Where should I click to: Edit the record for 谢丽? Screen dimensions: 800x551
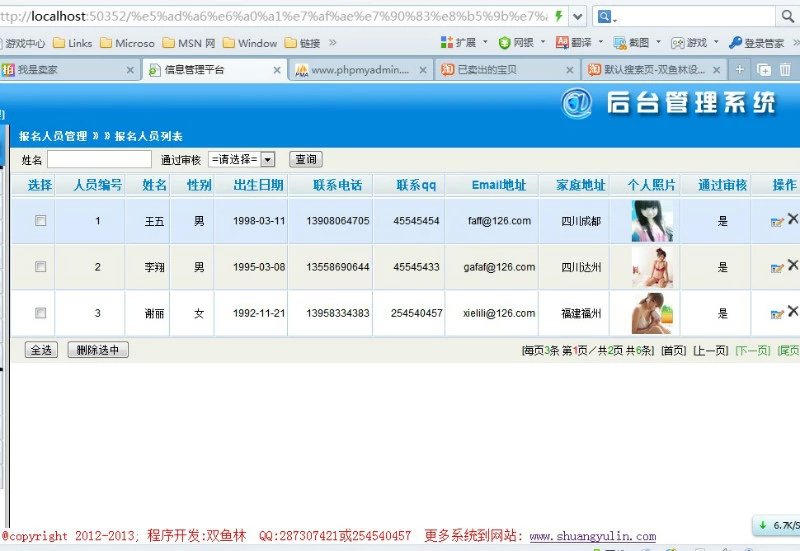pyautogui.click(x=777, y=314)
